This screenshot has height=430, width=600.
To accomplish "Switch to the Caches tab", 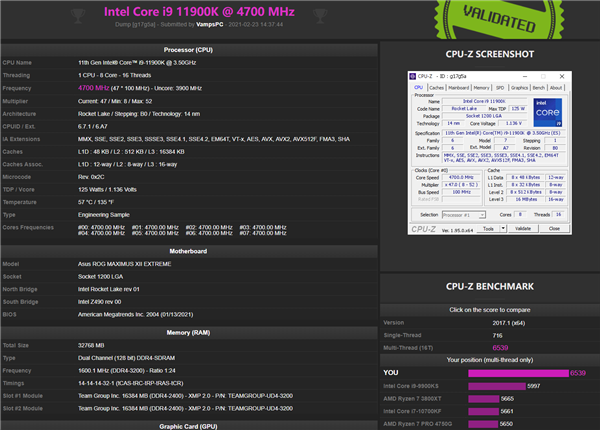I will click(437, 87).
